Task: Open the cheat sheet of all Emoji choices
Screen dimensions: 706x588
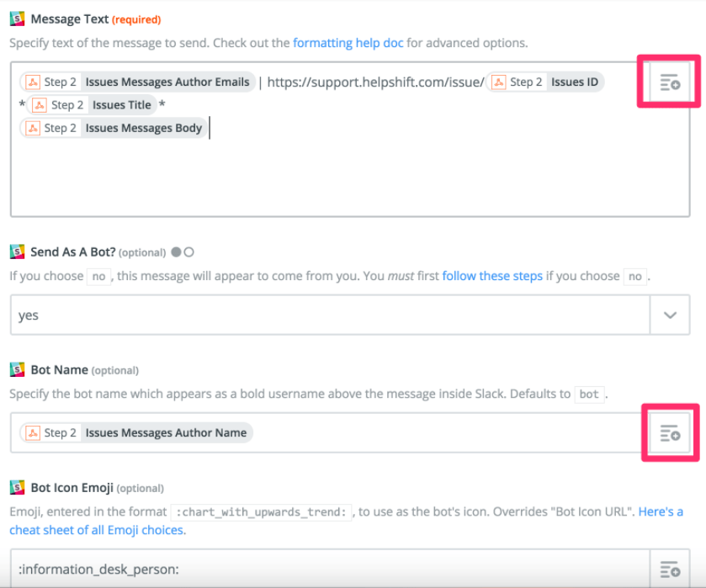Action: click(x=98, y=530)
